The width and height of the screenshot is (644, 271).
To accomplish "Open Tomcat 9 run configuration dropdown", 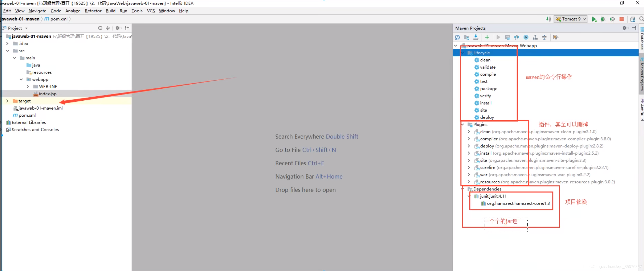I will [570, 19].
